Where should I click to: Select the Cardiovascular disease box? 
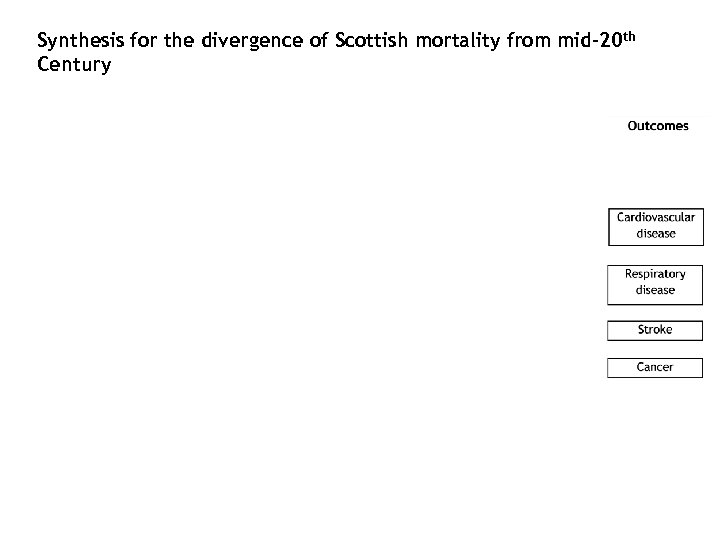click(655, 226)
